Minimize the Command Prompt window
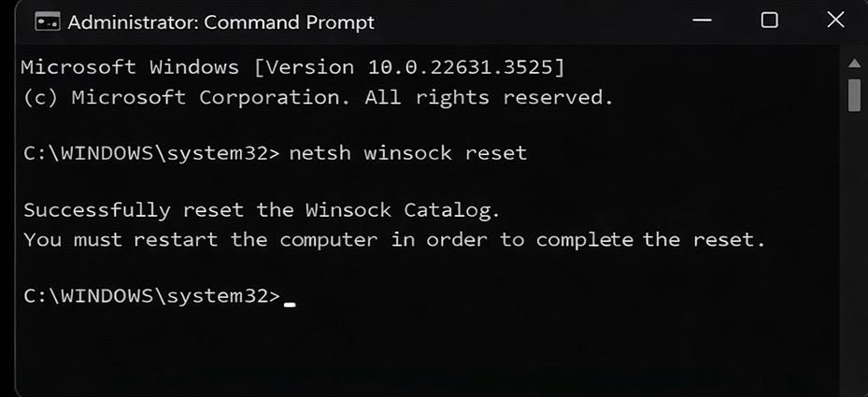868x397 pixels. coord(704,21)
